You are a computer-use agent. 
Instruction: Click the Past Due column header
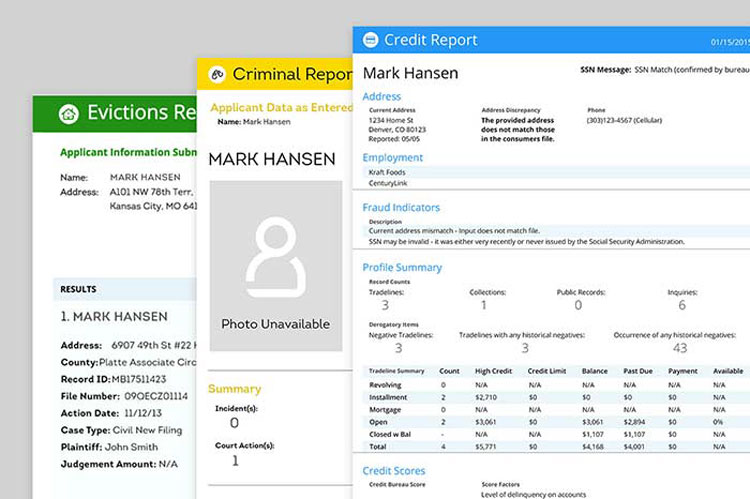pyautogui.click(x=638, y=371)
